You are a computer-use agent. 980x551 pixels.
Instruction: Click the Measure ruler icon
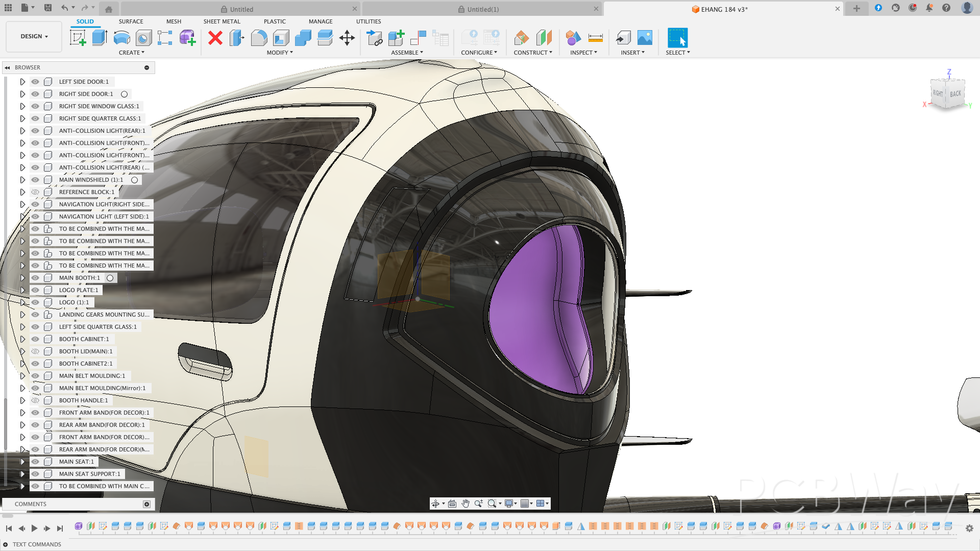(x=595, y=38)
